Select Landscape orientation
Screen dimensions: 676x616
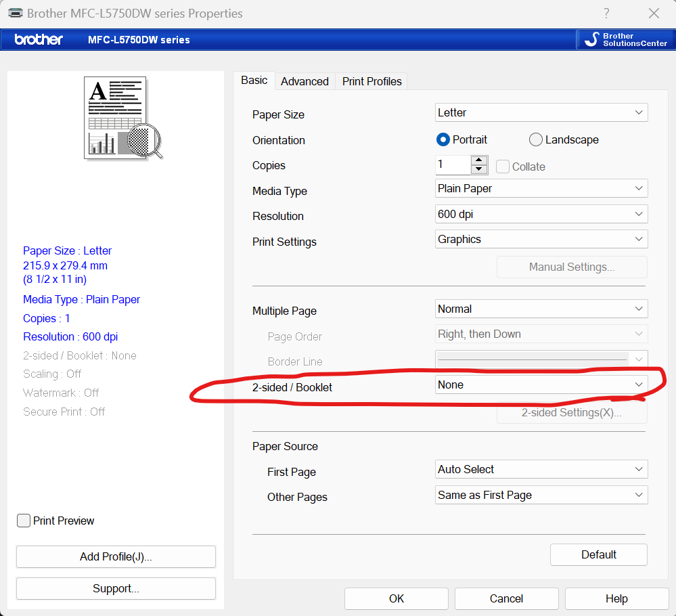pyautogui.click(x=564, y=139)
